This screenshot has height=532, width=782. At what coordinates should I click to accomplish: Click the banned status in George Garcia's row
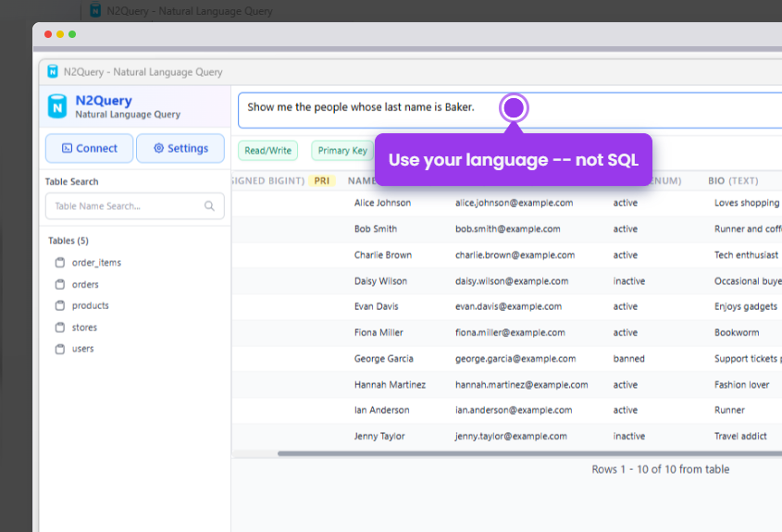629,358
